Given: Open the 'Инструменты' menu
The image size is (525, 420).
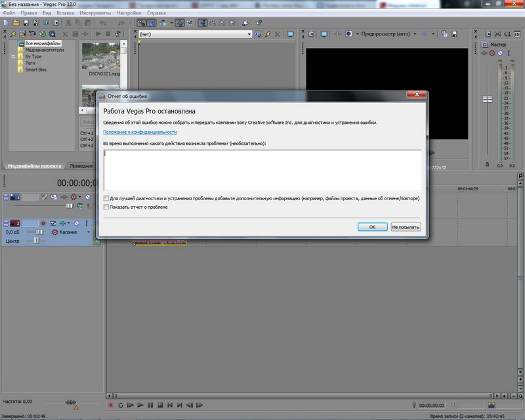Looking at the screenshot, I should pyautogui.click(x=94, y=12).
